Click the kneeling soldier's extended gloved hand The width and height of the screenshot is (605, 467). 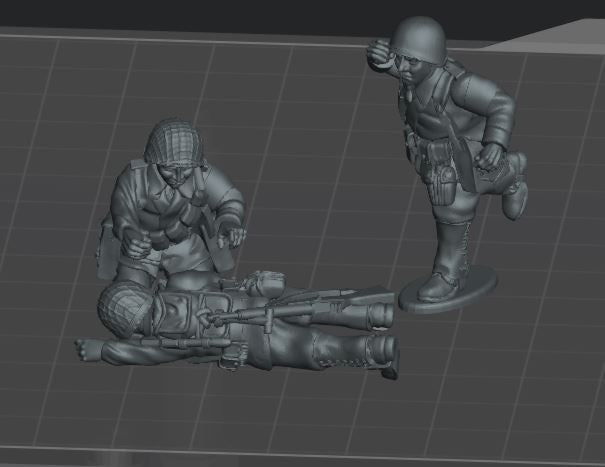(234, 236)
